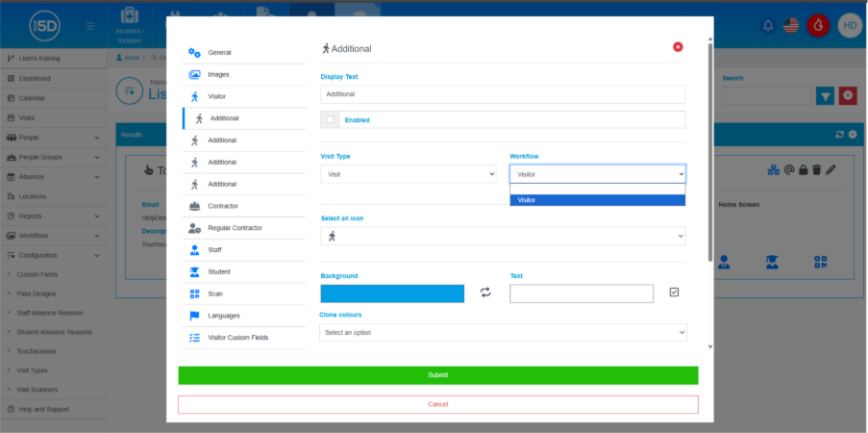Click the US flag language icon

(x=791, y=26)
